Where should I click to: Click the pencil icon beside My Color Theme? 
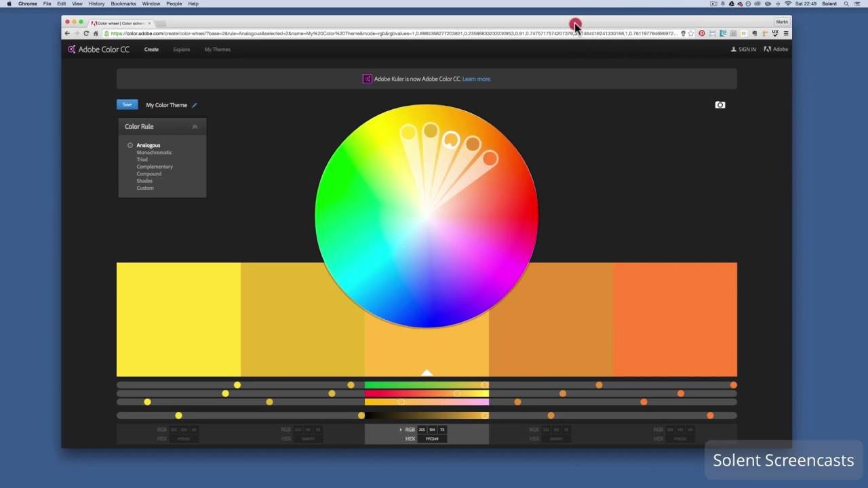coord(194,105)
